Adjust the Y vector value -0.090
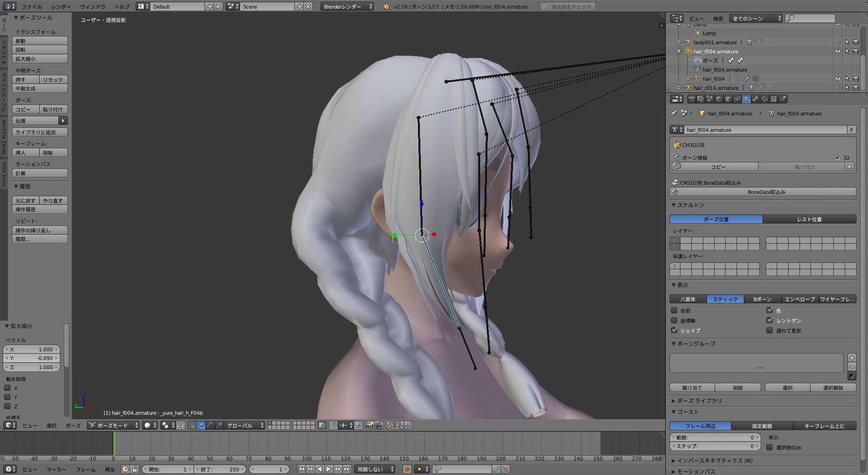 [31, 358]
